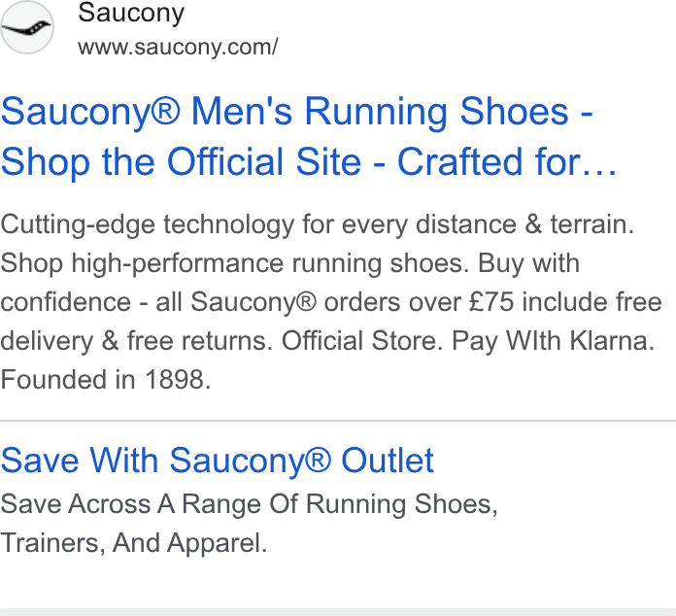Click the www.saucony.com/ URL

pyautogui.click(x=178, y=47)
